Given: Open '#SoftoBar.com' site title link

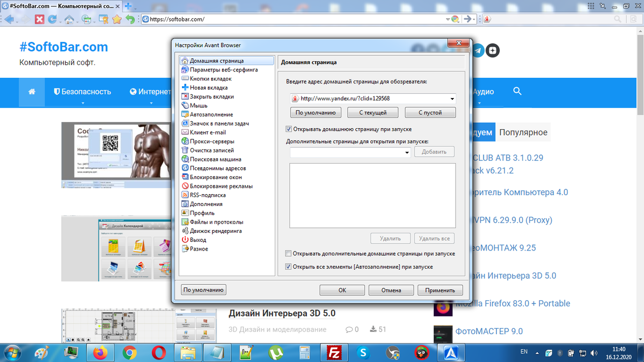Looking at the screenshot, I should click(63, 47).
